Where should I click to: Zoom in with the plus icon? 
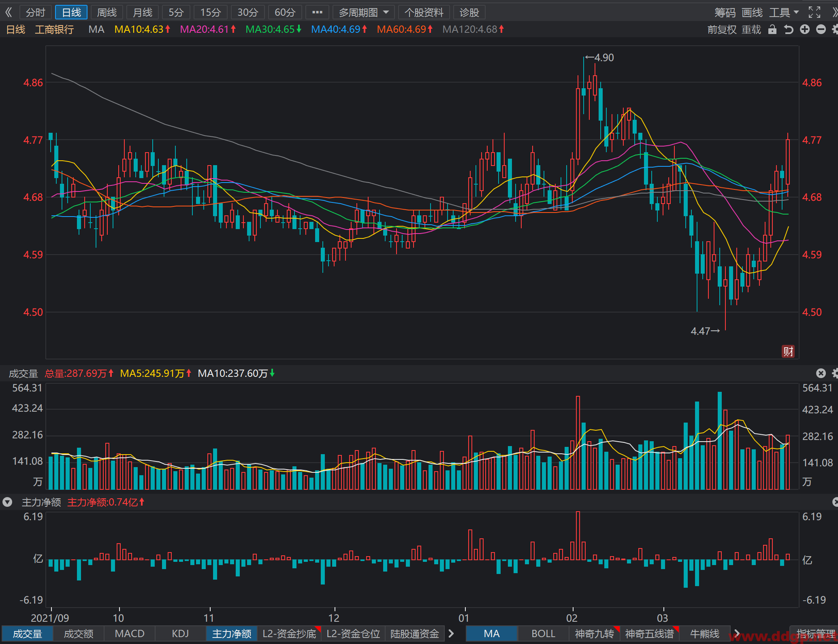pos(805,30)
